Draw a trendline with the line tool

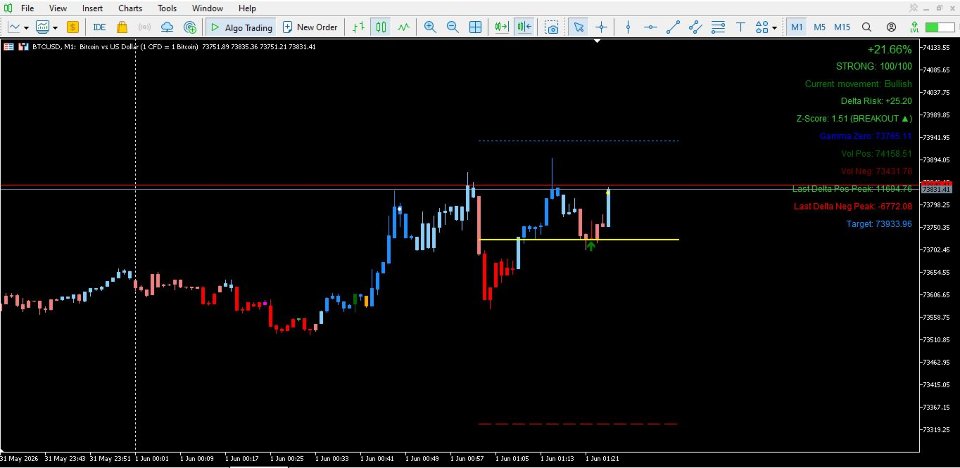tap(673, 27)
